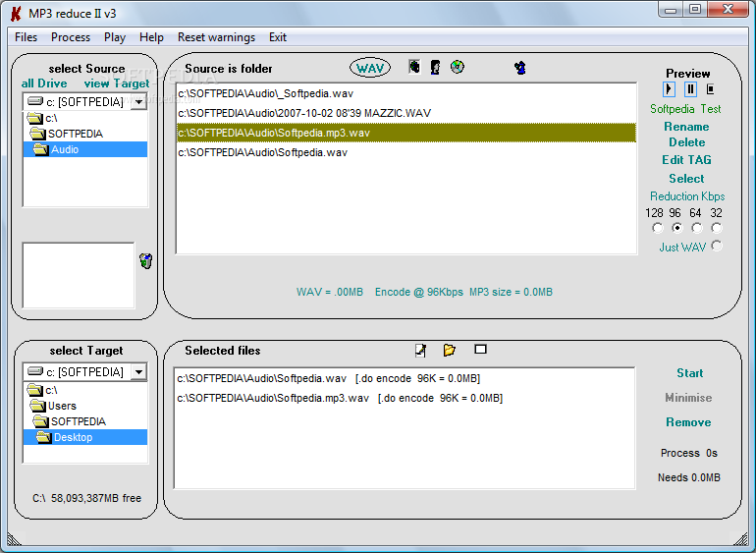
Task: Select 96 Kbps reduction radio button
Action: pyautogui.click(x=676, y=228)
